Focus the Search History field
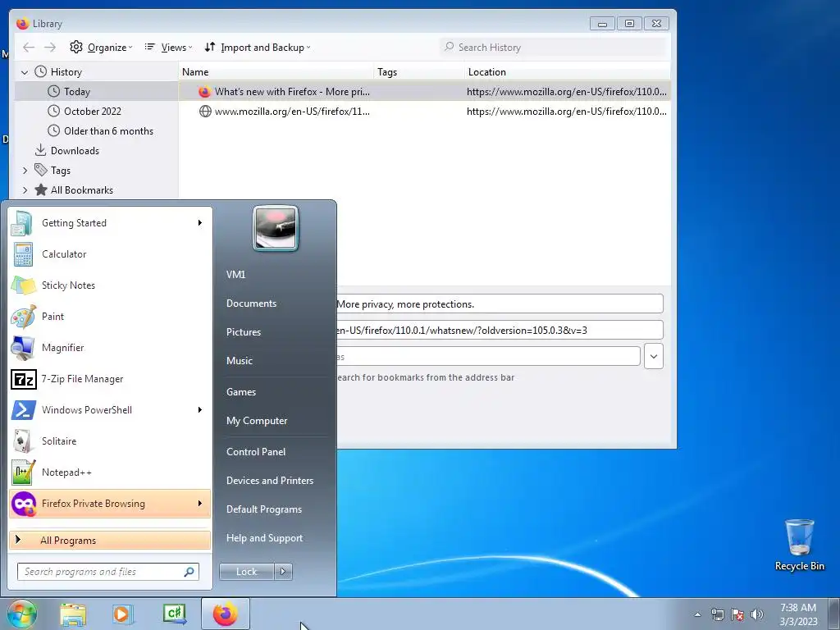Screen dimensions: 840x630 click(x=554, y=47)
